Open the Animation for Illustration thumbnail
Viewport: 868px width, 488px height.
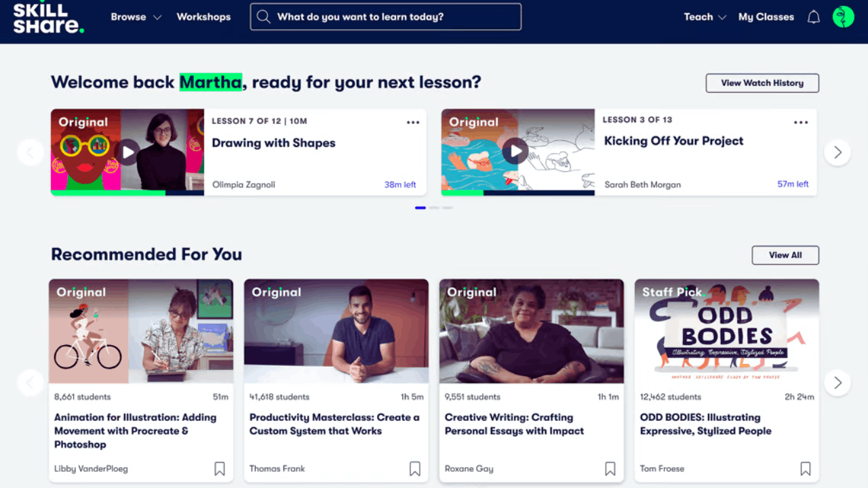click(141, 331)
